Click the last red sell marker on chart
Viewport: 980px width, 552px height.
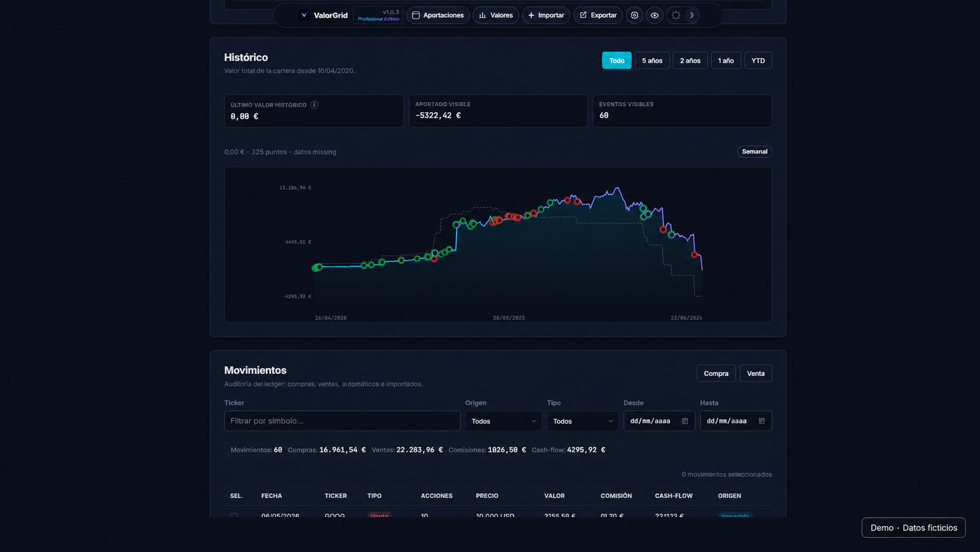point(695,255)
